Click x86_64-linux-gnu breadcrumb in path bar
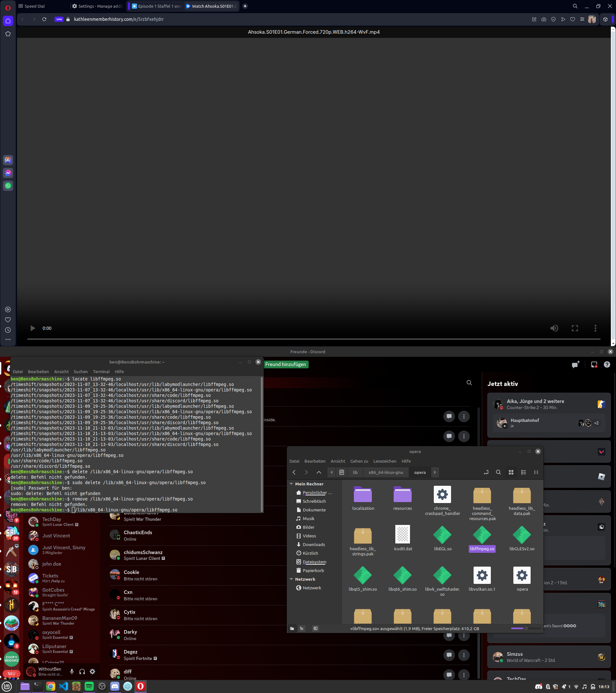The height and width of the screenshot is (693, 616). pyautogui.click(x=386, y=472)
